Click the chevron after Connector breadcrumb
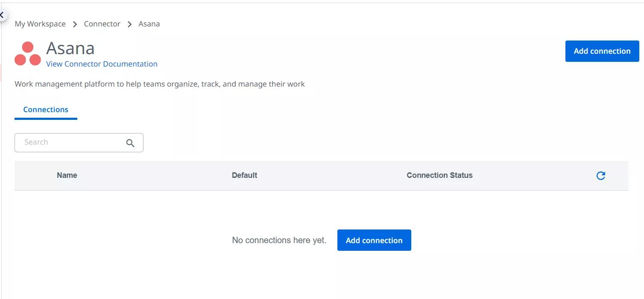Image resolution: width=644 pixels, height=299 pixels. (130, 24)
